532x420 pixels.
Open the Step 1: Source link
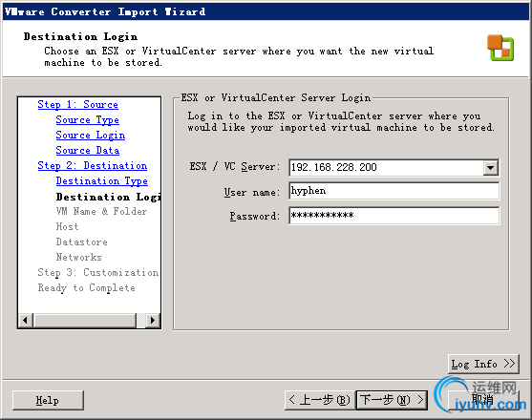coord(77,104)
